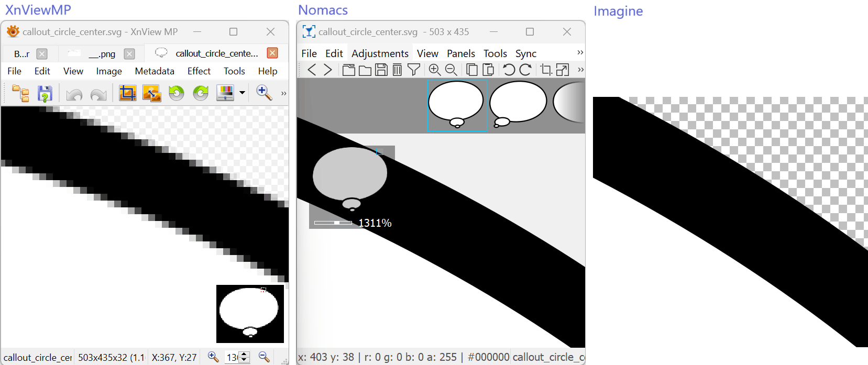This screenshot has height=365, width=868.
Task: Close the B...r tab in XnView MP
Action: pyautogui.click(x=42, y=54)
